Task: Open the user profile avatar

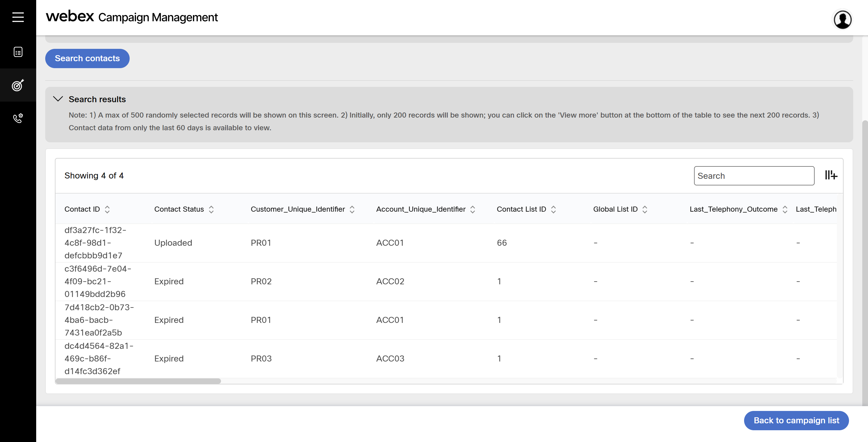Action: tap(842, 20)
